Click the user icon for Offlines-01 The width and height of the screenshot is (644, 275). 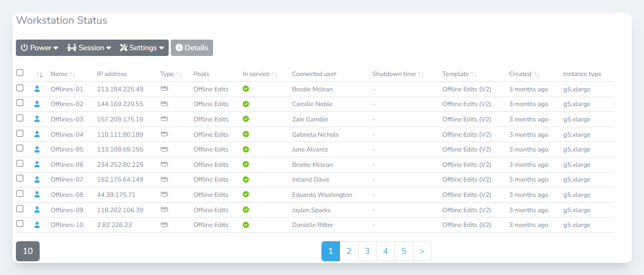(x=37, y=89)
